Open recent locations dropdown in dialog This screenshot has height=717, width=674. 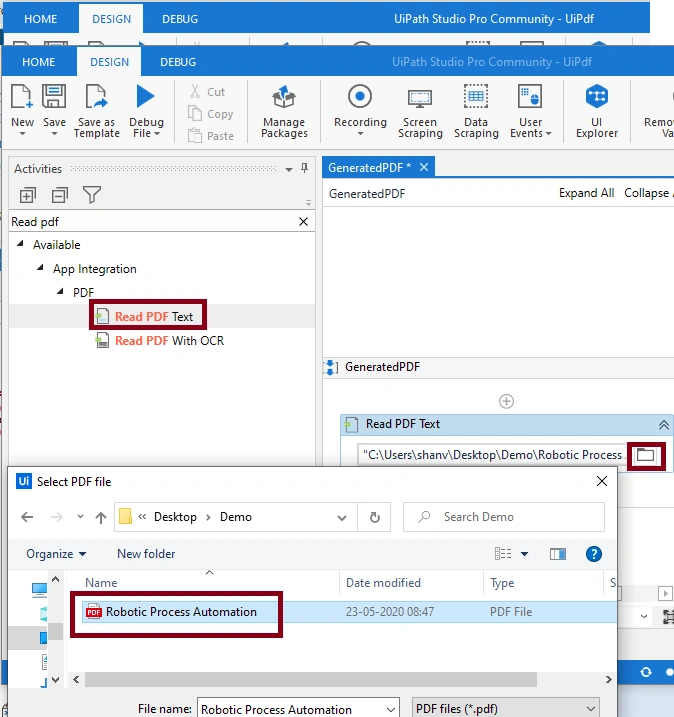pos(80,517)
